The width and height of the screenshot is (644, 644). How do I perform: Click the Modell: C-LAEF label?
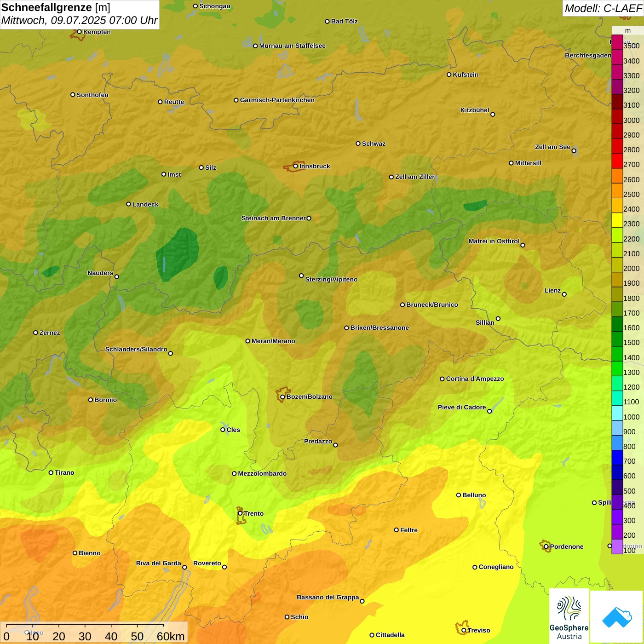[x=603, y=8]
